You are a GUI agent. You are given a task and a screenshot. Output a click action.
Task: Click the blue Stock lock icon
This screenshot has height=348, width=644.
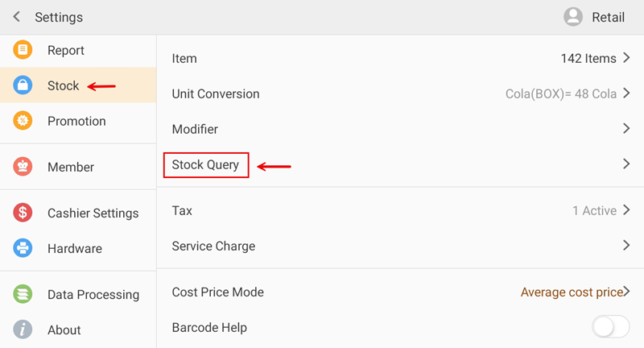[x=23, y=85]
